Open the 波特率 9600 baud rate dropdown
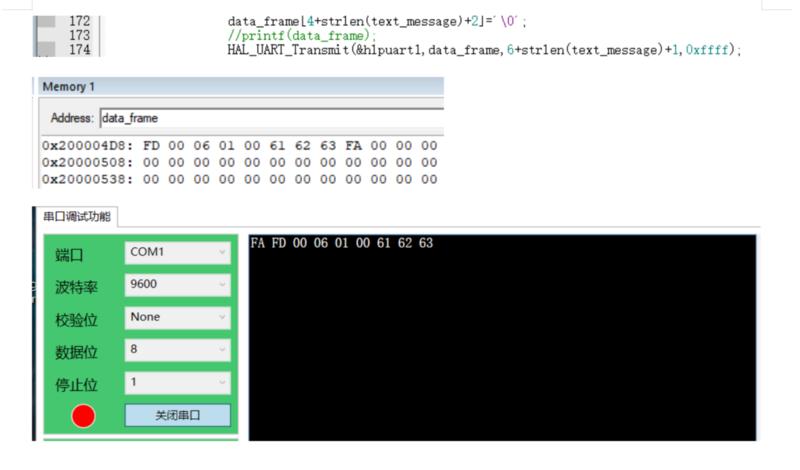The image size is (800, 470). (x=178, y=285)
